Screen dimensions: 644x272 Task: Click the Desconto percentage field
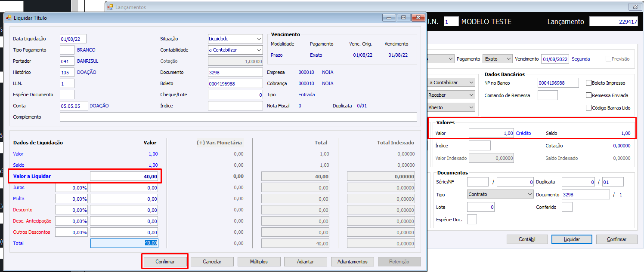tap(71, 210)
